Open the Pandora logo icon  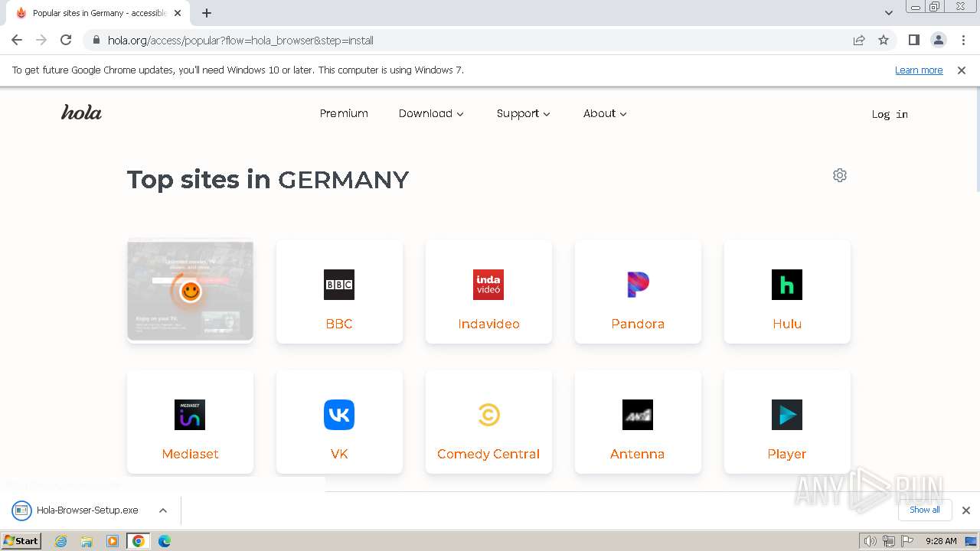[638, 285]
